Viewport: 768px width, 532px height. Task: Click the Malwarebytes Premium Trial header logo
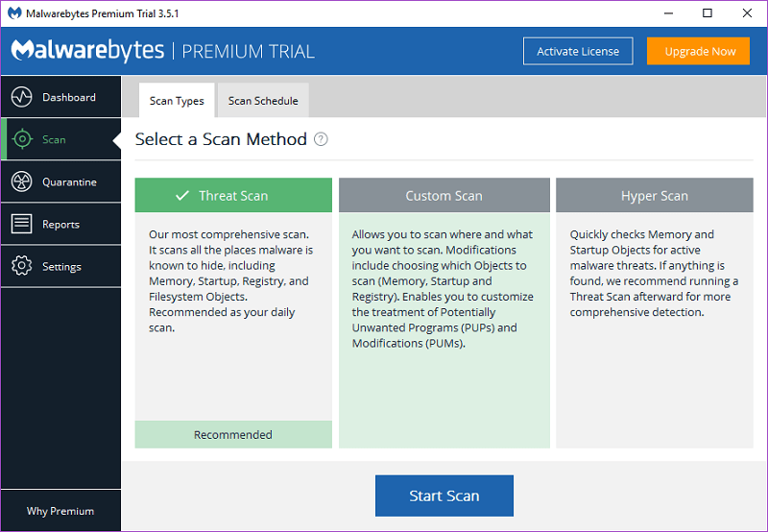click(162, 51)
